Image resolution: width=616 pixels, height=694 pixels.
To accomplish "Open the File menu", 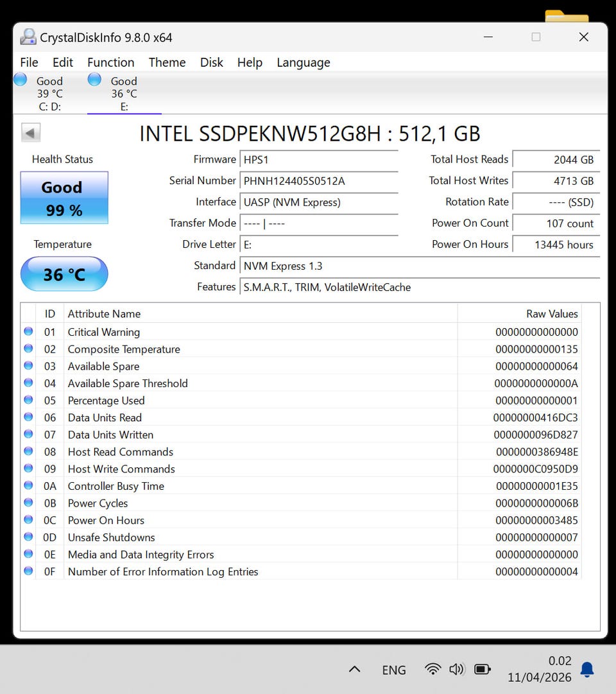I will pos(29,62).
